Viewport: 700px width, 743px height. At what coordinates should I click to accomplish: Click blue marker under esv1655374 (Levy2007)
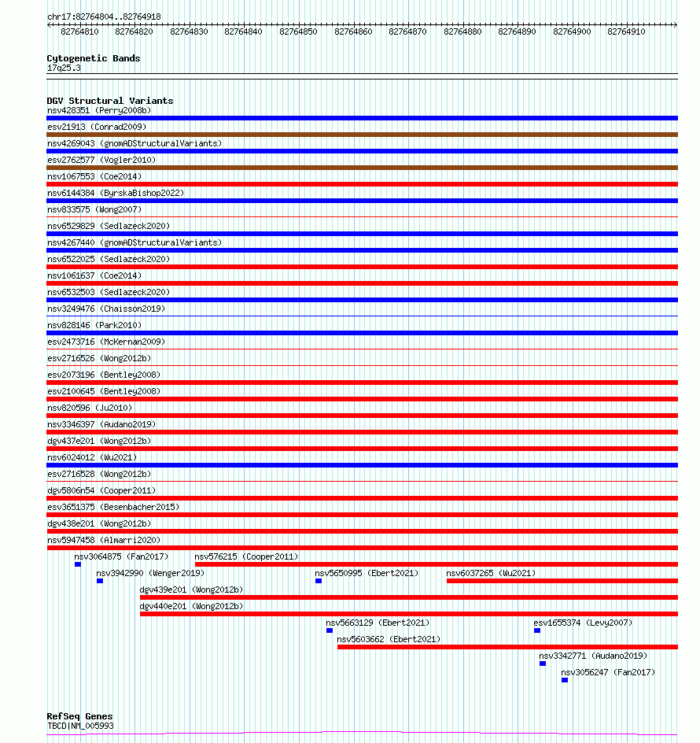537,630
